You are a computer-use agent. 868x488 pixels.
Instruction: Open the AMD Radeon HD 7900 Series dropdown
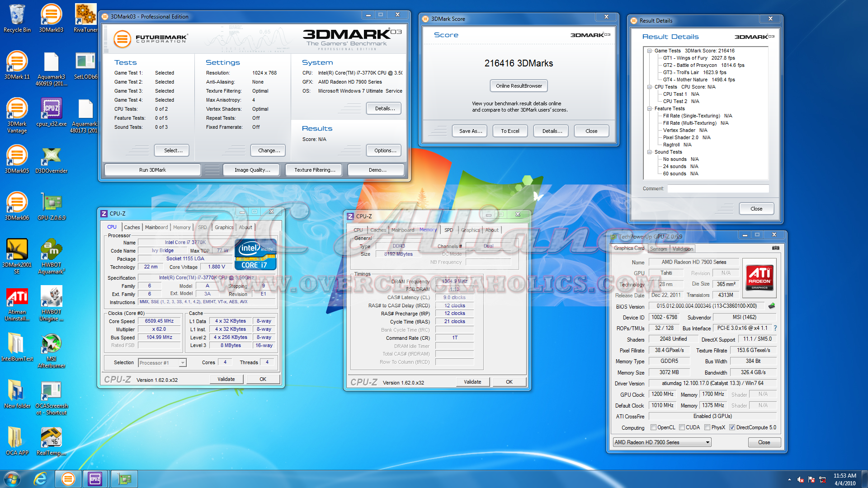pyautogui.click(x=662, y=442)
